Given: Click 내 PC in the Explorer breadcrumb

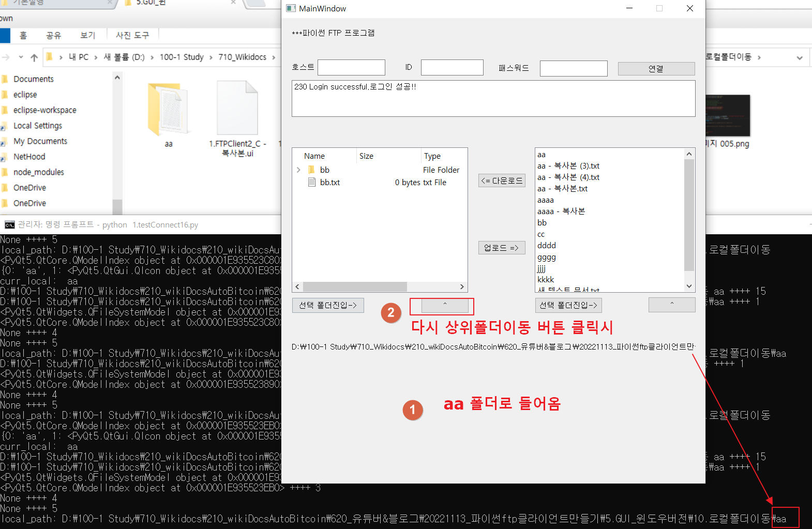Looking at the screenshot, I should pos(79,57).
